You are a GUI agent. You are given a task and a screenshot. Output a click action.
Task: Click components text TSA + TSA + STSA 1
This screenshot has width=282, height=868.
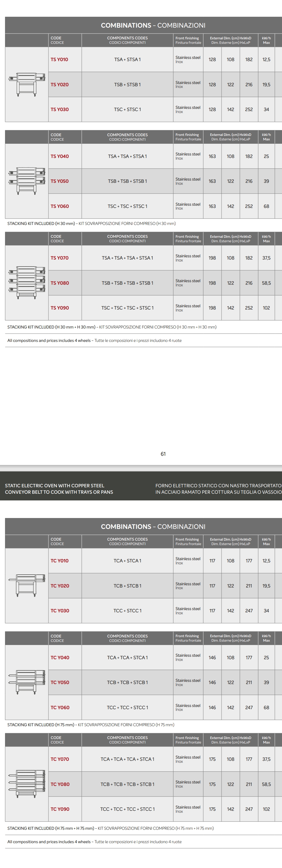pos(127,156)
